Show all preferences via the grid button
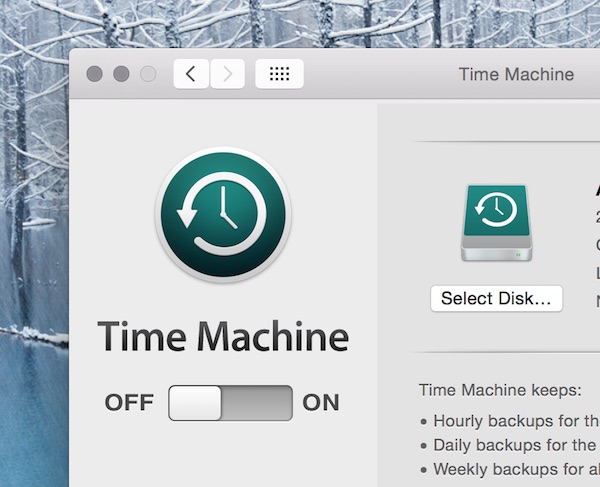This screenshot has width=600, height=487. pos(280,74)
